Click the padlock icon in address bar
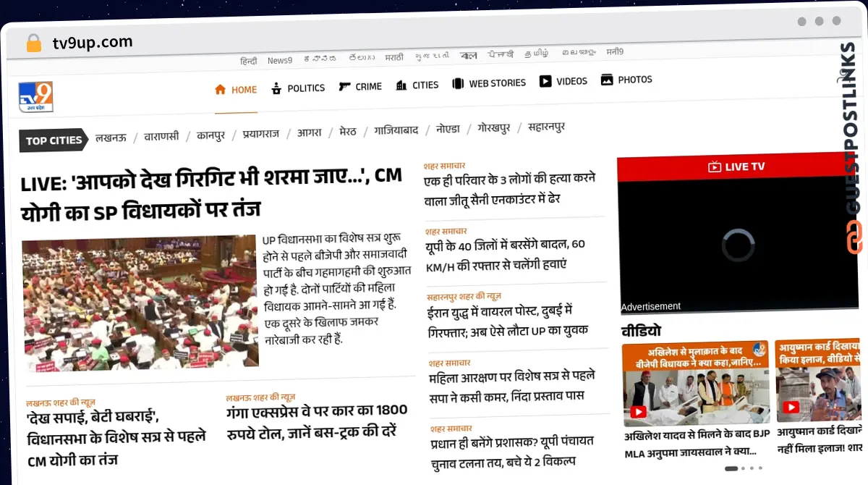The image size is (868, 485). tap(33, 43)
